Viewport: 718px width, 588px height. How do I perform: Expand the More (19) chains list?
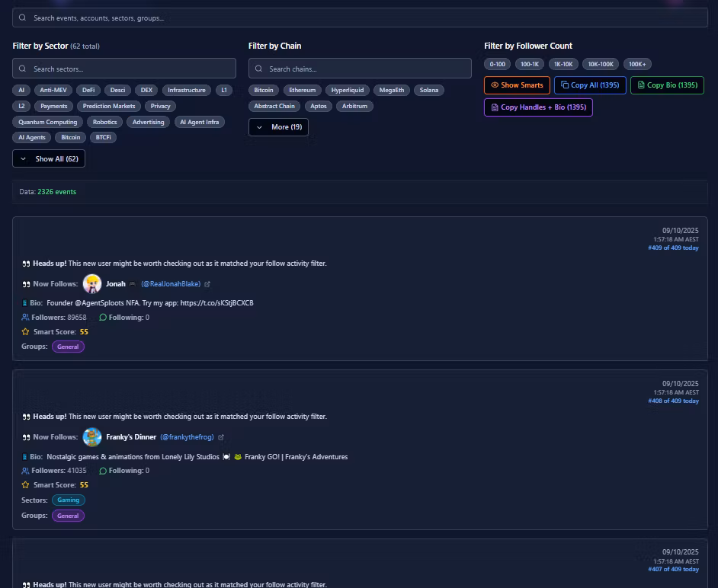tap(277, 126)
